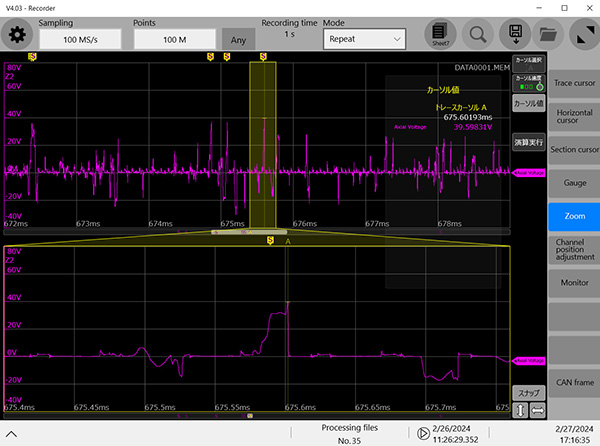Select the Trace cursor tab
The image size is (600, 446).
click(x=574, y=82)
